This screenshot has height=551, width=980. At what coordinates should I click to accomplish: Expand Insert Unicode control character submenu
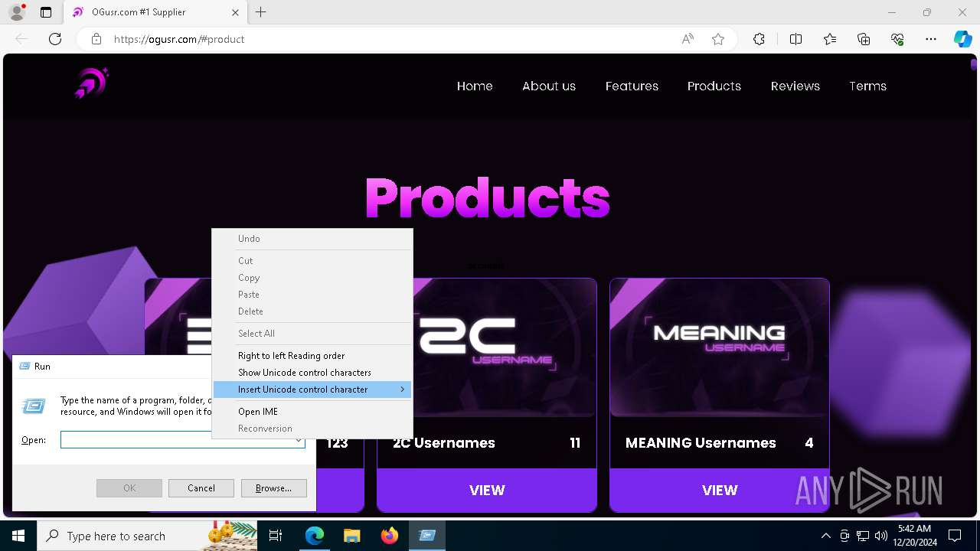[x=312, y=390]
